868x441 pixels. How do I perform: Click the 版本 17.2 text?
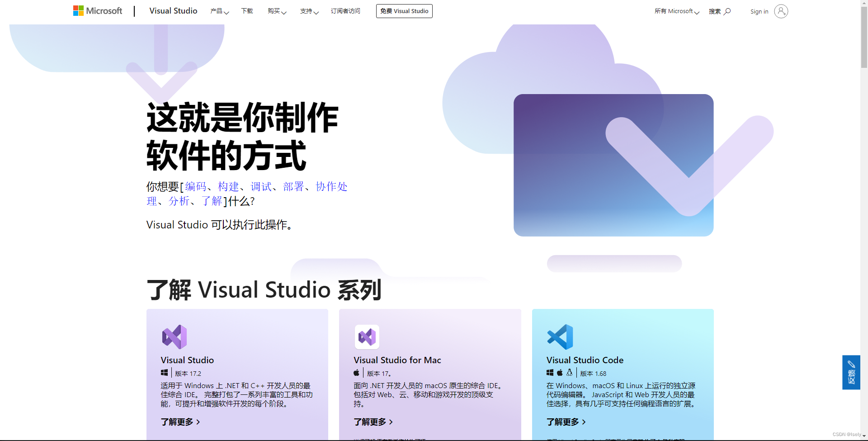(188, 374)
